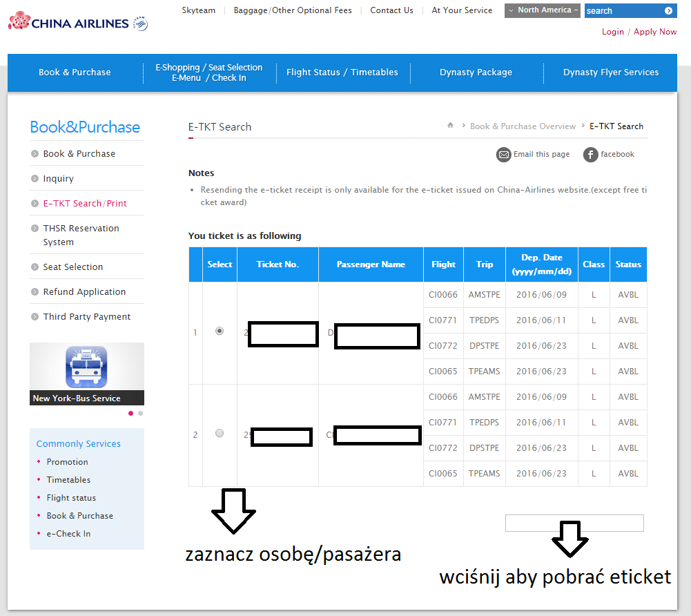The height and width of the screenshot is (616, 691).
Task: Click the Trip column header
Action: [x=485, y=264]
